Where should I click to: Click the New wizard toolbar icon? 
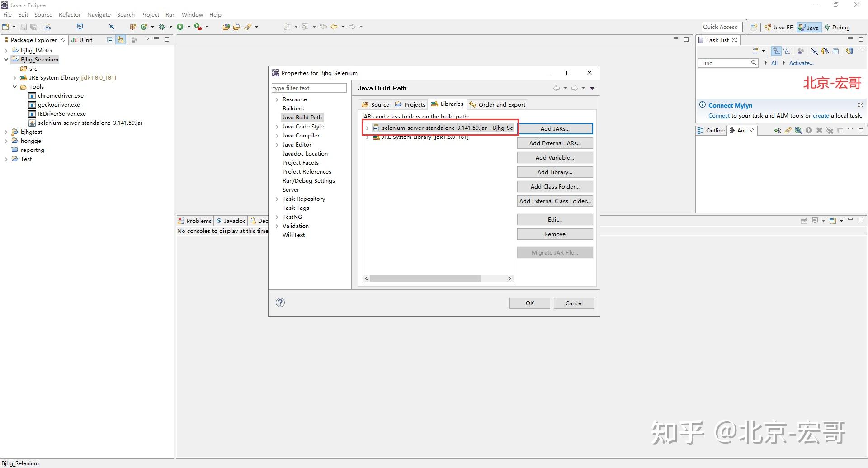pyautogui.click(x=6, y=27)
